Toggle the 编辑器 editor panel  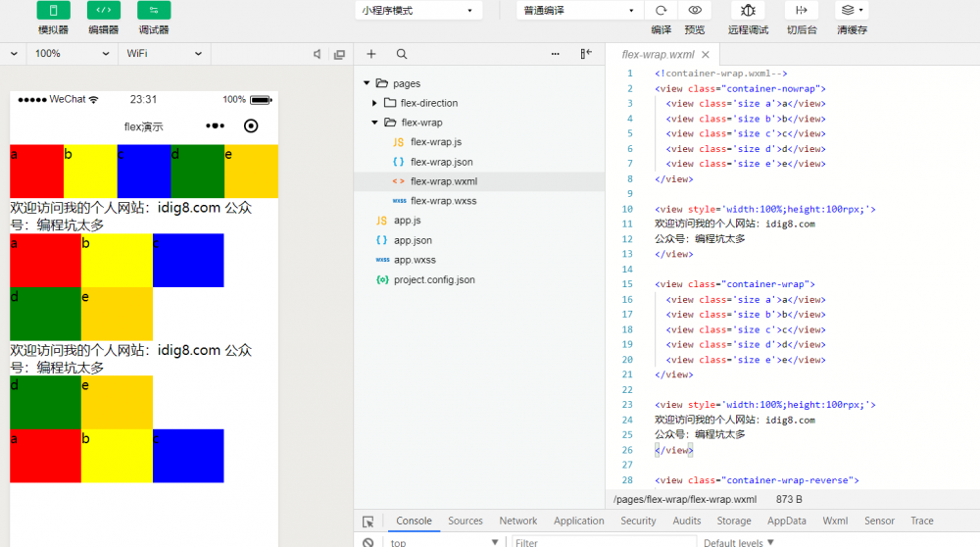pyautogui.click(x=103, y=11)
